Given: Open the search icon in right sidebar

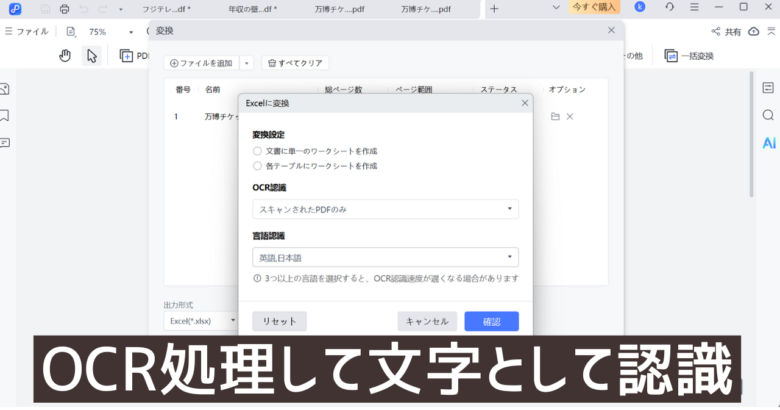Looking at the screenshot, I should tap(768, 115).
